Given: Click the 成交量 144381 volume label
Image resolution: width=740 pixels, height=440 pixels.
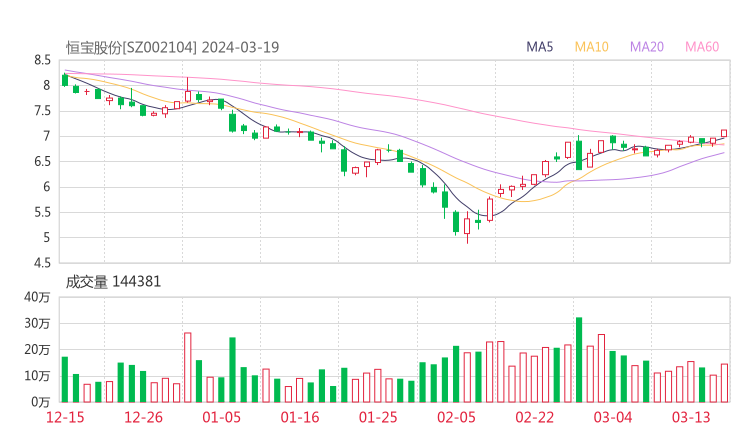Looking at the screenshot, I should click(113, 282).
